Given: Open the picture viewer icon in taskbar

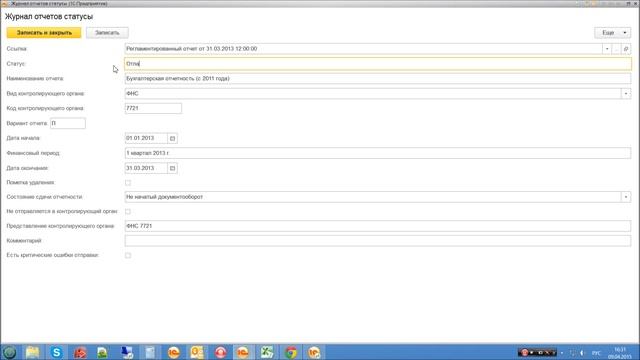Looking at the screenshot, I should coord(102,352).
